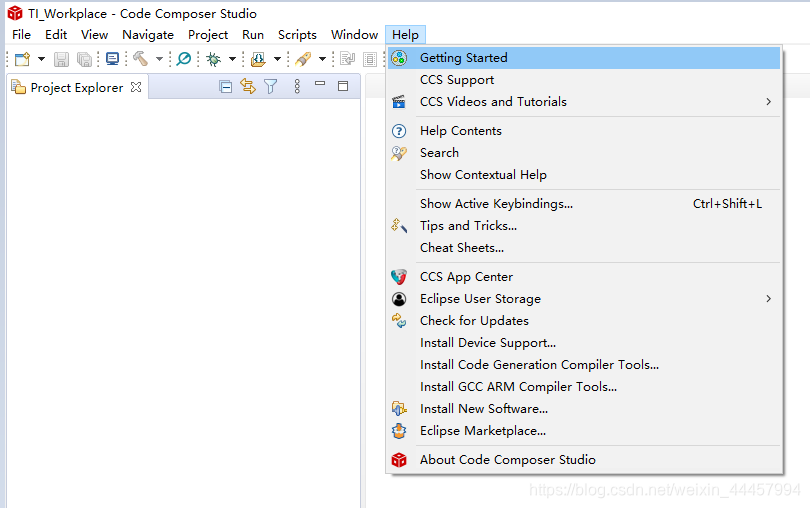Click the Debug bug icon
810x508 pixels.
(213, 59)
